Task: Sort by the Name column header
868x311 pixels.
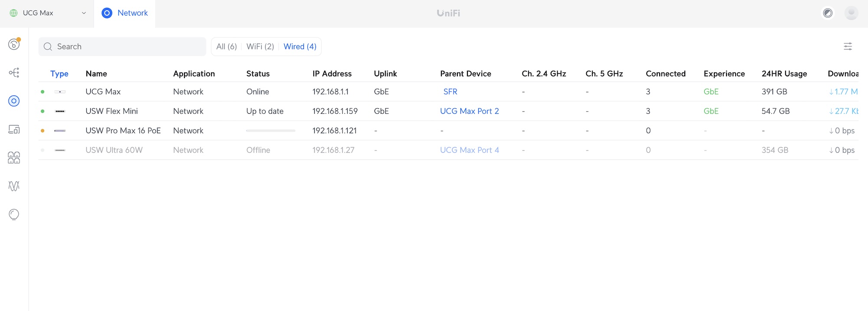Action: 96,74
